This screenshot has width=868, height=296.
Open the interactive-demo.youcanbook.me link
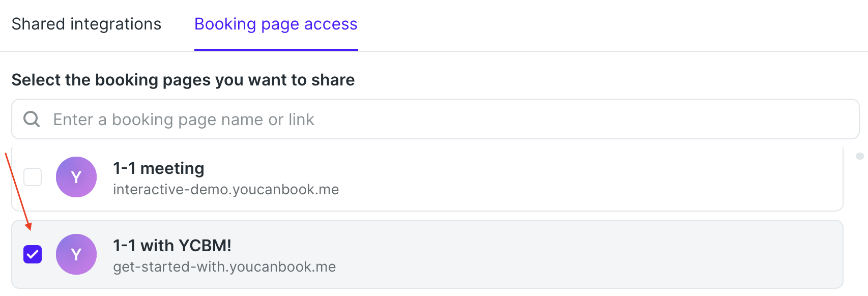pyautogui.click(x=226, y=190)
